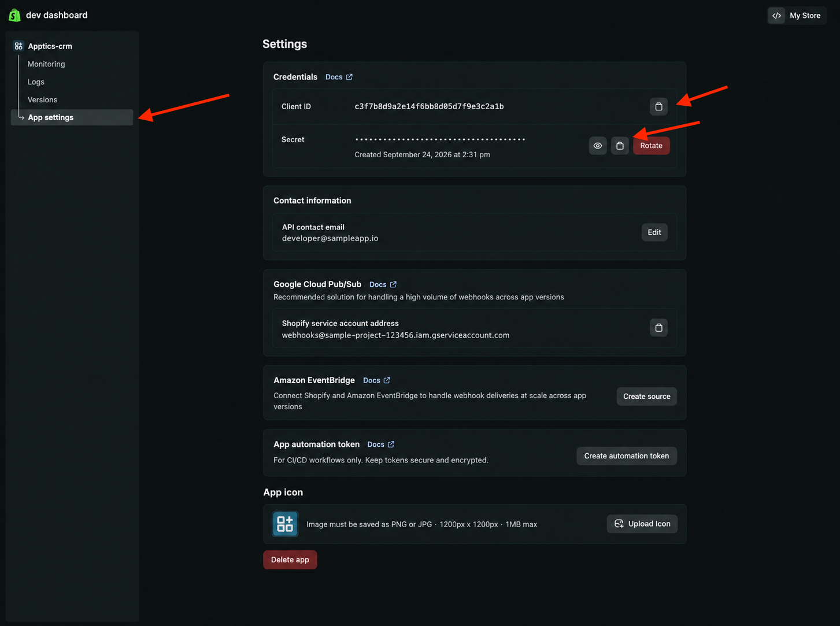Click the Created September 24, 2026 text
The image size is (840, 626).
pos(422,155)
